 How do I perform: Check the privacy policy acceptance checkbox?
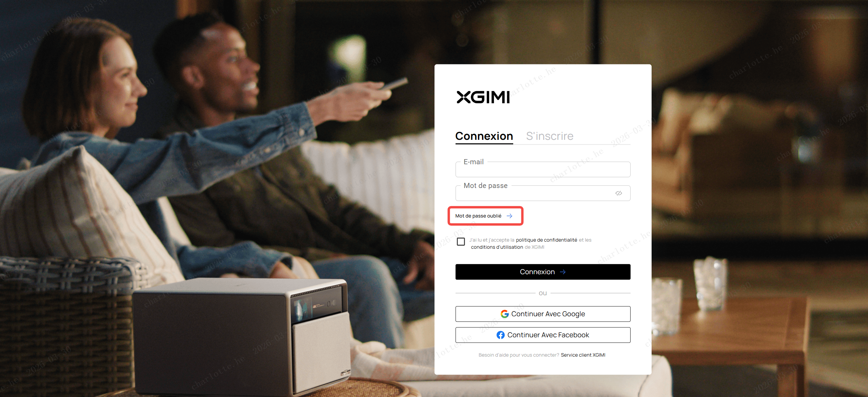pos(461,242)
